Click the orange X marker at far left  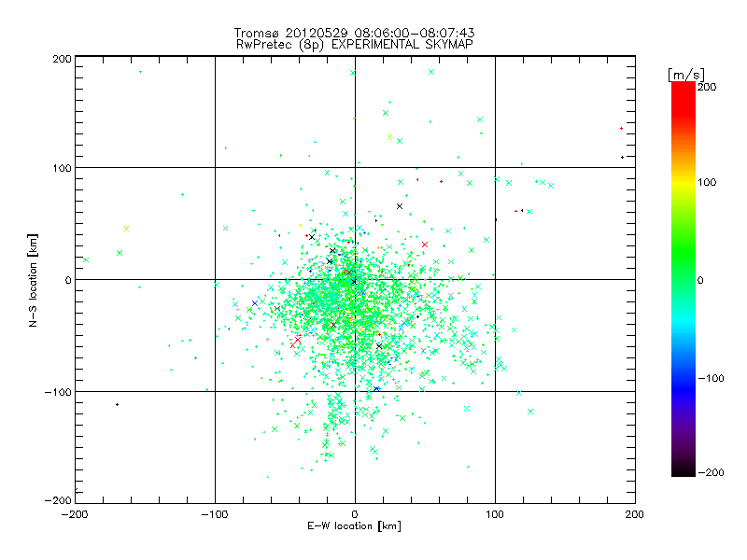(x=126, y=229)
